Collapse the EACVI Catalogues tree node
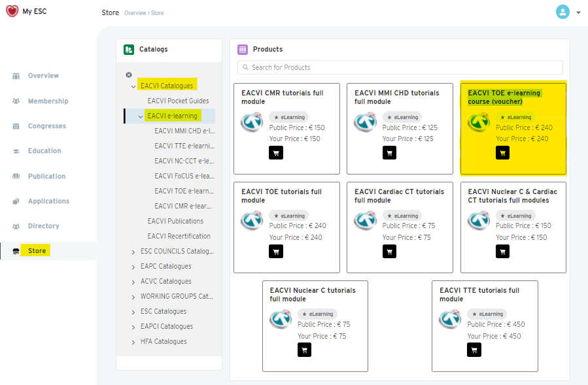The image size is (588, 385). [133, 86]
